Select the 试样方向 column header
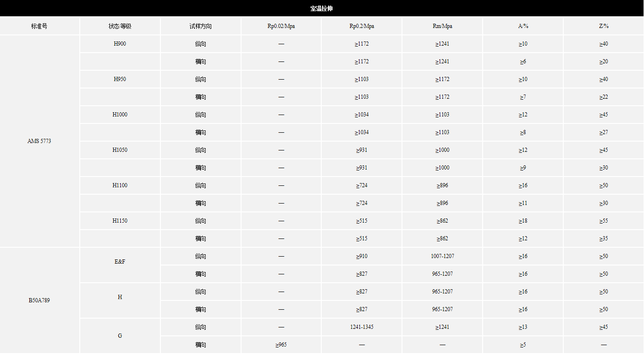644x354 pixels. tap(201, 26)
